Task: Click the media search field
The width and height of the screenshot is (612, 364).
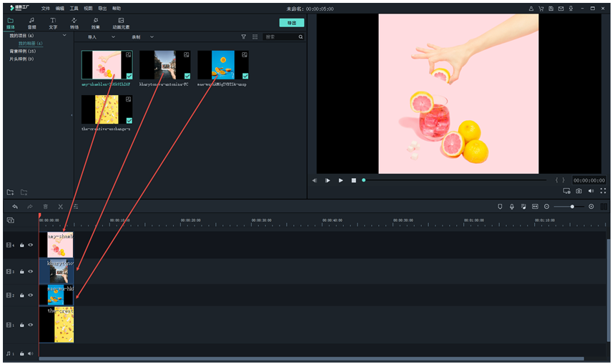Action: coord(282,36)
